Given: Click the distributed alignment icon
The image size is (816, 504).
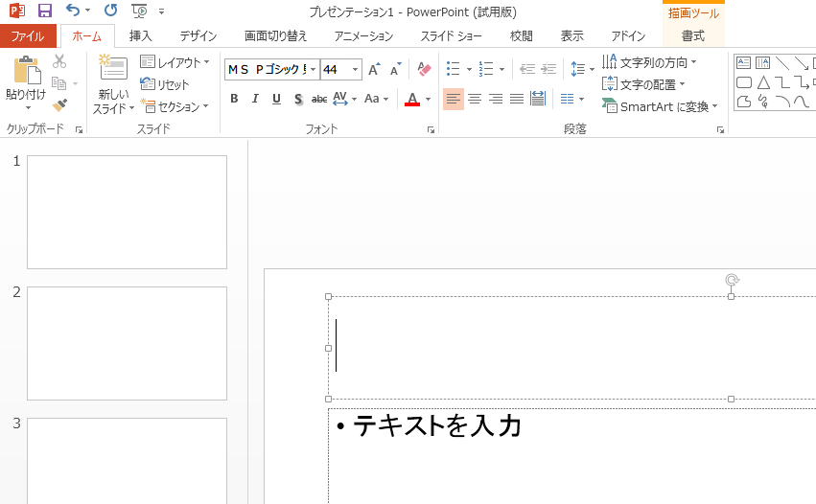Looking at the screenshot, I should click(538, 99).
